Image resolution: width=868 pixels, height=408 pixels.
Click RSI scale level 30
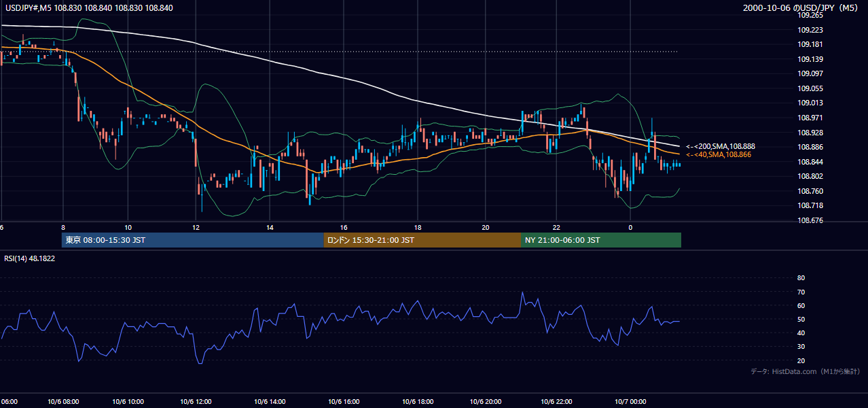801,347
